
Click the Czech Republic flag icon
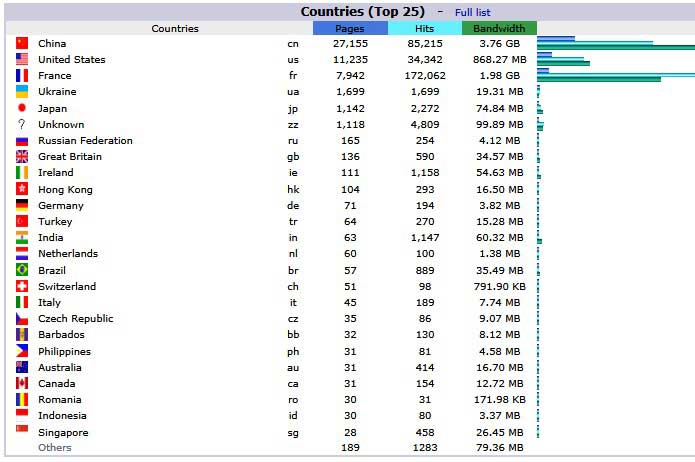pyautogui.click(x=22, y=318)
